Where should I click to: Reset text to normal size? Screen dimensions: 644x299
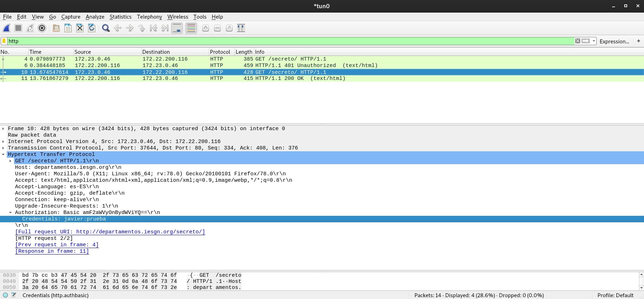pyautogui.click(x=229, y=28)
